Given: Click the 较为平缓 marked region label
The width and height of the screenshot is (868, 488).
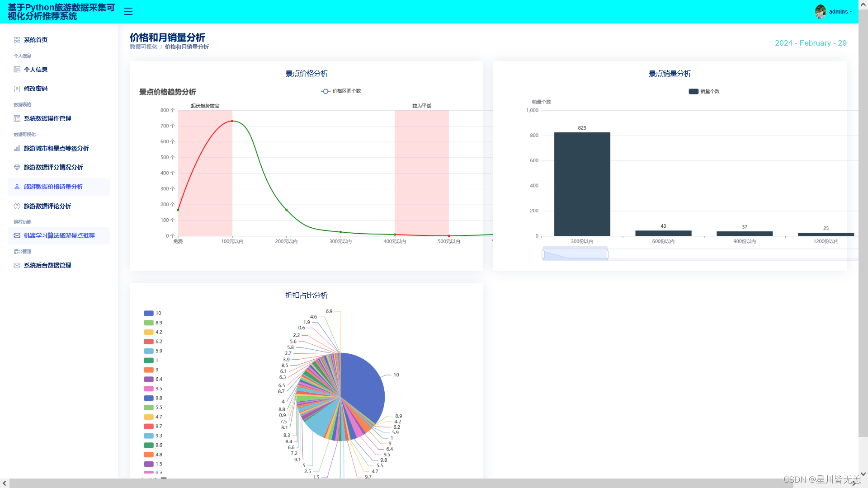Looking at the screenshot, I should pyautogui.click(x=422, y=106).
